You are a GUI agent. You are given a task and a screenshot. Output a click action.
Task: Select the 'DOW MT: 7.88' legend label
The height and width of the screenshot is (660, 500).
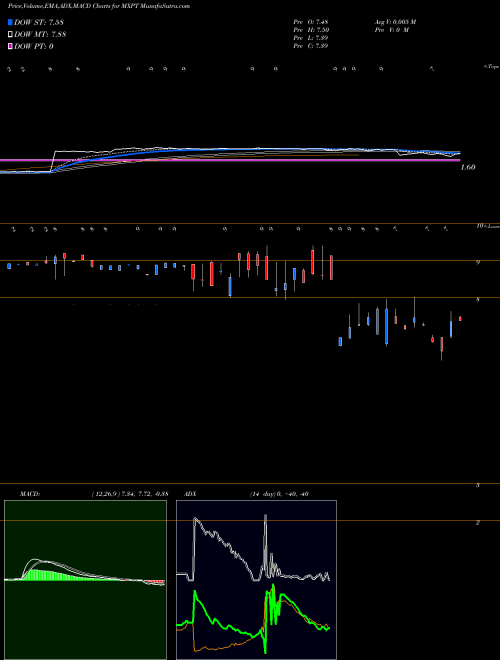40,35
